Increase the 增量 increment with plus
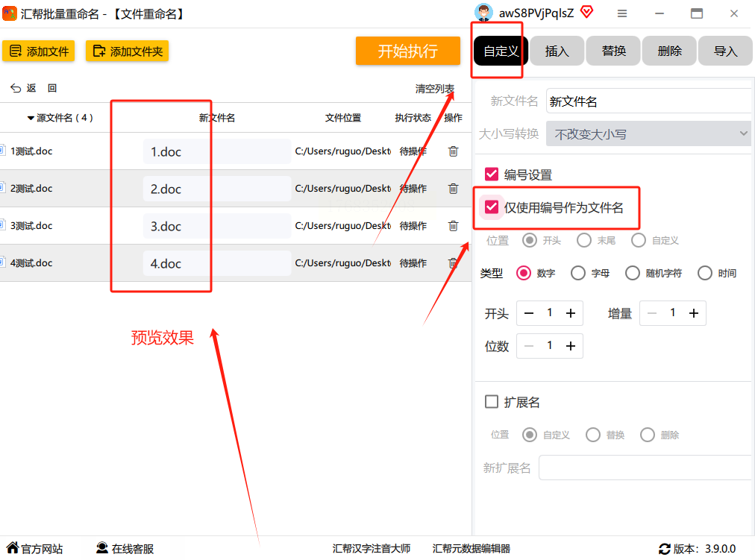Screen dimensions: 755x560 point(693,313)
